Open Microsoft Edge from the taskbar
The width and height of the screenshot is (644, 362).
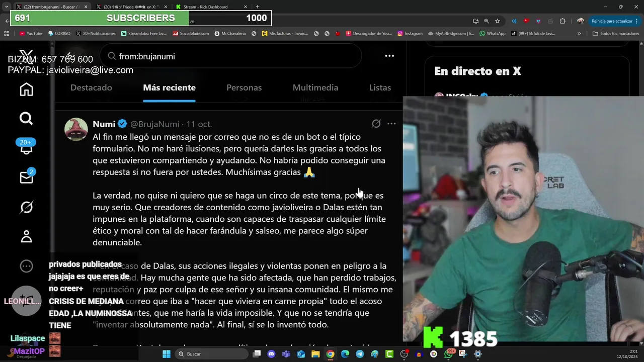(345, 354)
